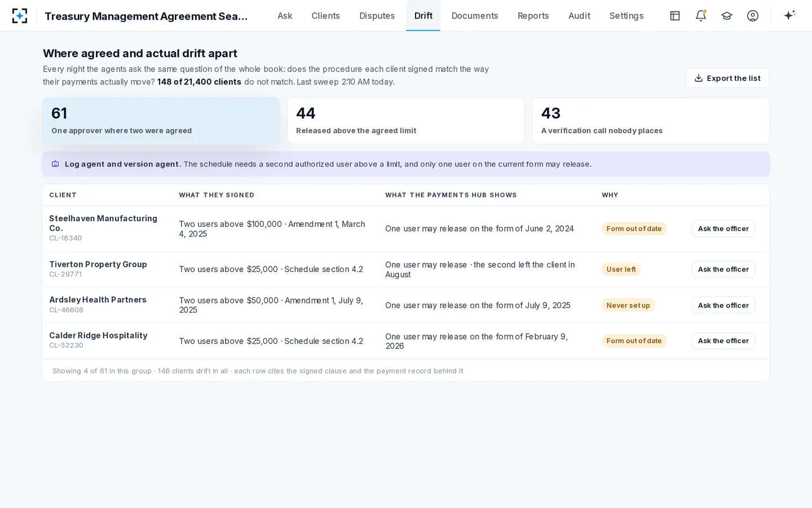Viewport: 812px width, 508px height.
Task: Click the app logo icon
Action: pos(20,16)
